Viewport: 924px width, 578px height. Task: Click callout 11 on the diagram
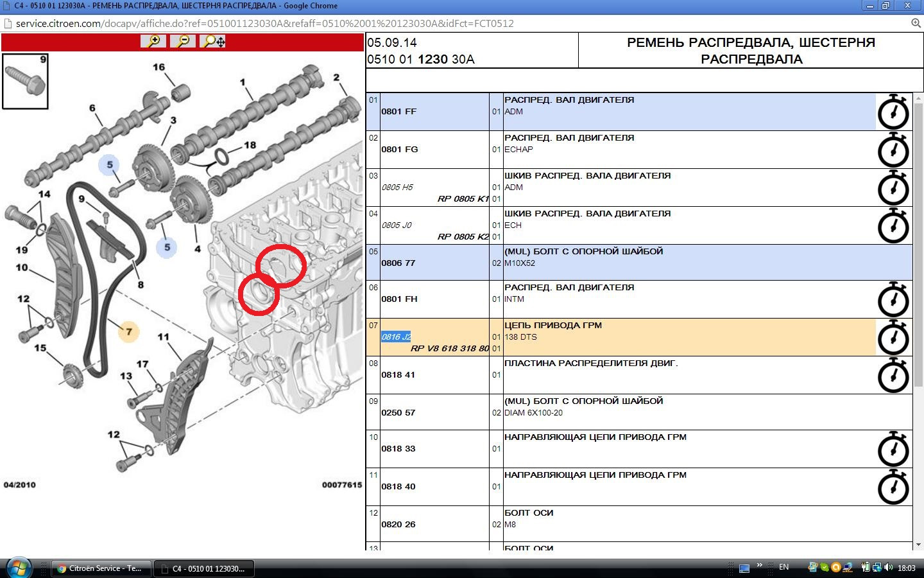coord(164,337)
